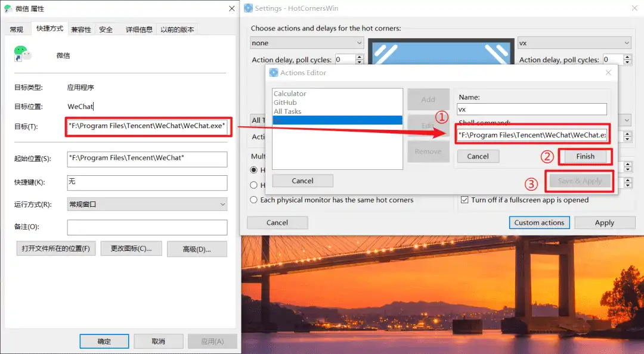Click the 更改图标(C)... button
The image size is (644, 354).
pyautogui.click(x=131, y=249)
